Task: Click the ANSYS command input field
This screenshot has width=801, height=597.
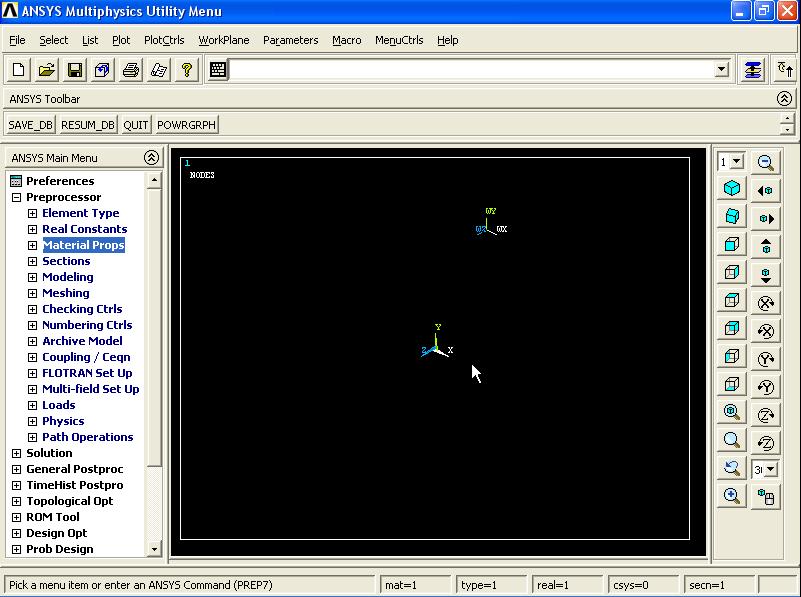Action: (472, 69)
